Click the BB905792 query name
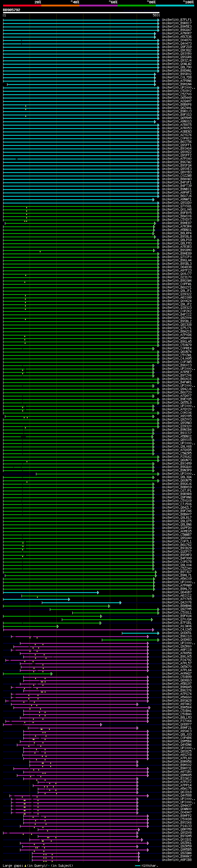197x868 pixels. [11, 10]
